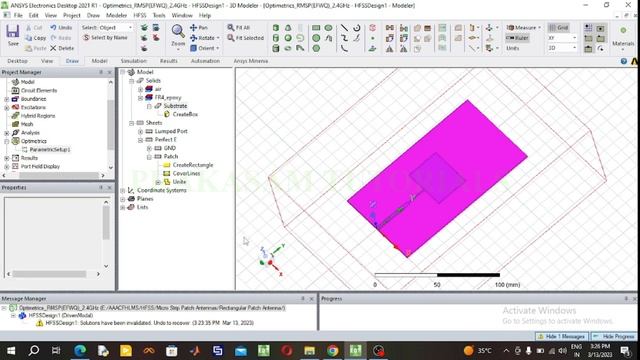Draw a circle sheet
Viewport: 640px width, 360px height.
point(316,38)
